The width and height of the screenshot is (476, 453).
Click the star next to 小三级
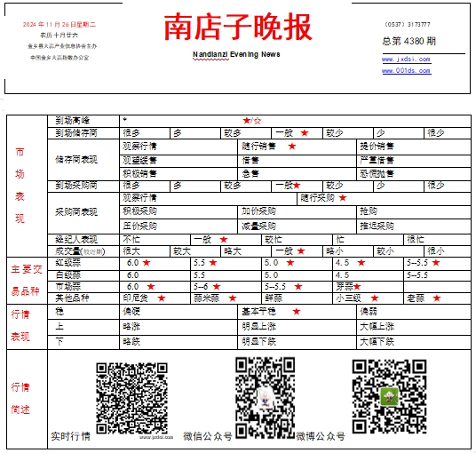tap(375, 298)
